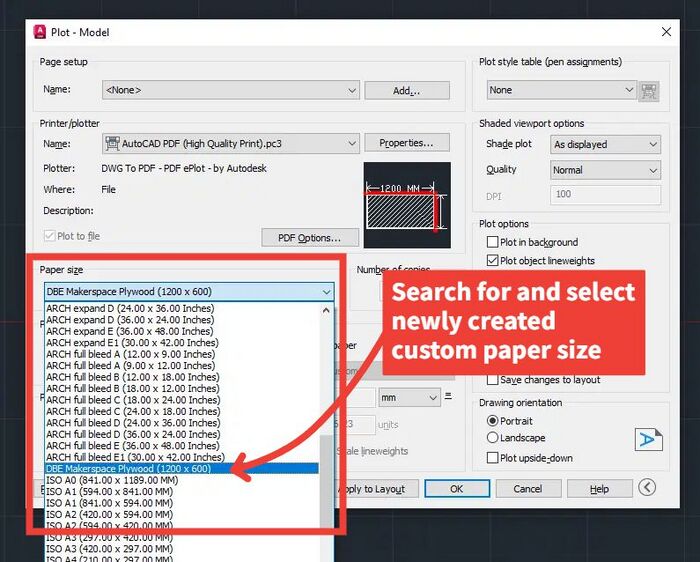Screen dimensions: 700x562
Task: Open the mm units dropdown
Action: click(409, 398)
